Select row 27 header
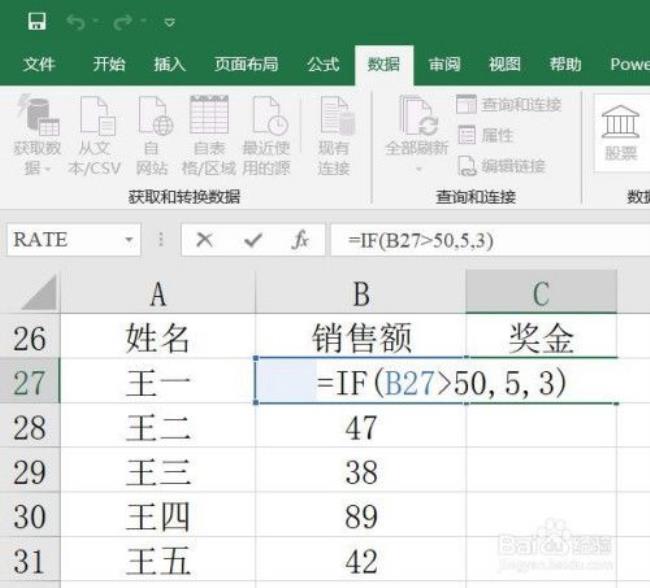Screen dimensions: 650x588 tap(30, 382)
